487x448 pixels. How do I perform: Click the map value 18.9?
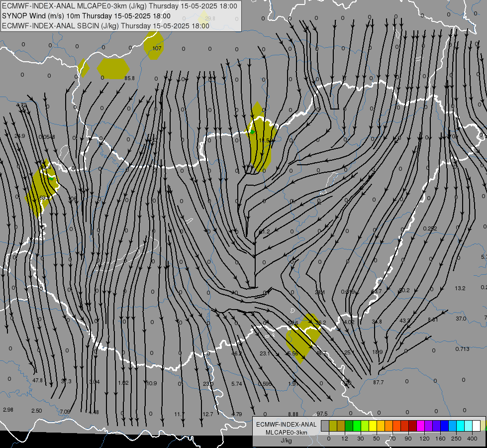[x=378, y=352]
